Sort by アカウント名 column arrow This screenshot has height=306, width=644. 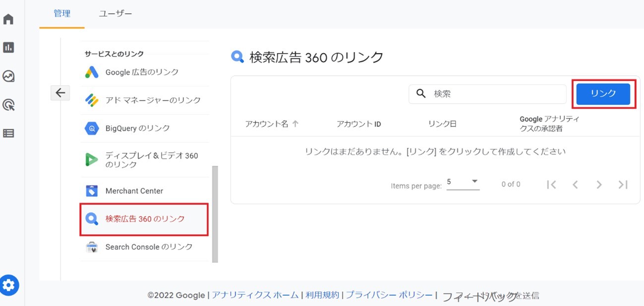point(295,124)
